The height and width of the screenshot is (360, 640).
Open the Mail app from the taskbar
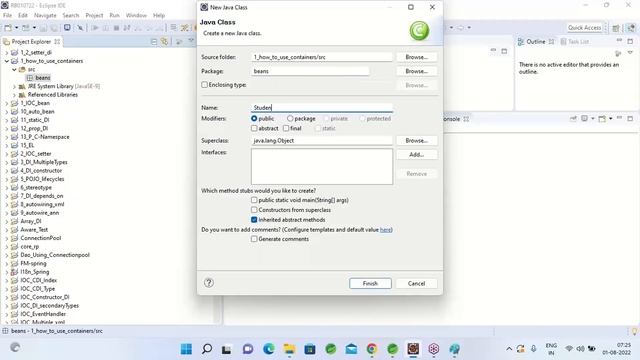click(351, 349)
